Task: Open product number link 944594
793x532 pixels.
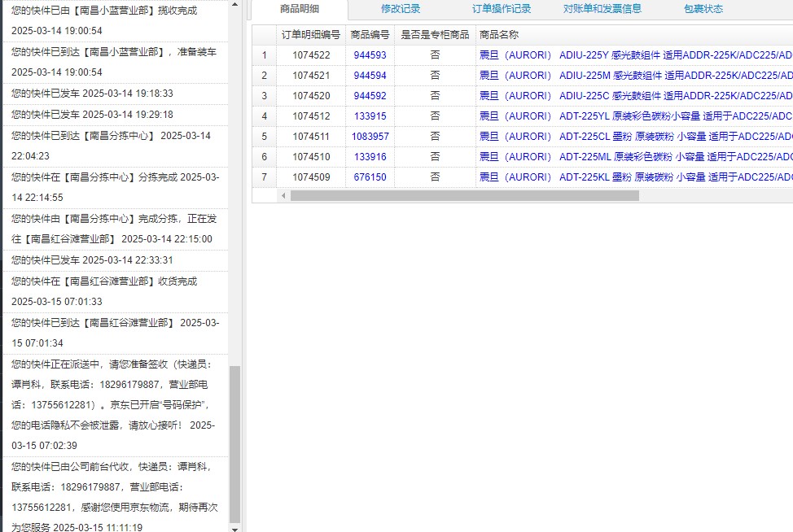Action: pyautogui.click(x=370, y=76)
